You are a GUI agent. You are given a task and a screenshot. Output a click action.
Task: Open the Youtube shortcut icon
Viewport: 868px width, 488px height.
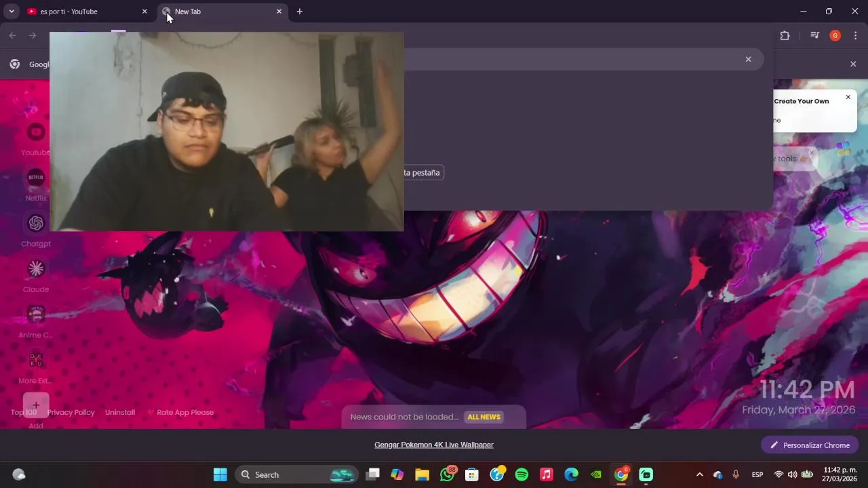pyautogui.click(x=36, y=132)
